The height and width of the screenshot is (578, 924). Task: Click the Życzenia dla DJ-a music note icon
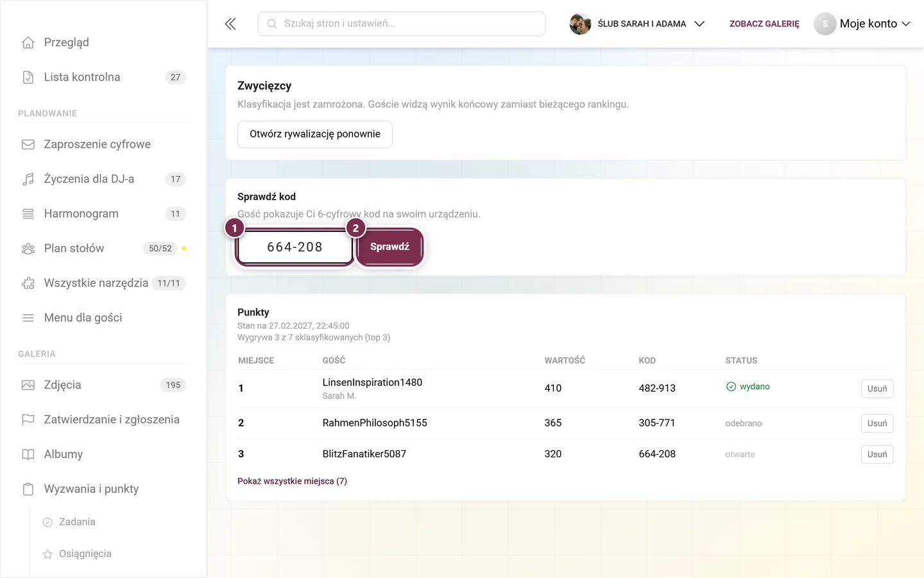coord(28,179)
